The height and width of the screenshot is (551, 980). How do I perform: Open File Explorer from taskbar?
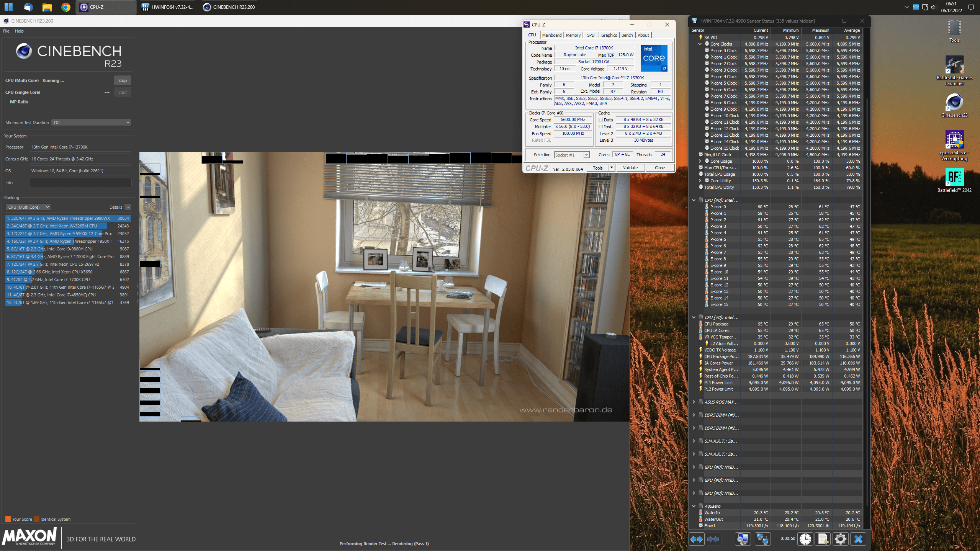point(47,7)
